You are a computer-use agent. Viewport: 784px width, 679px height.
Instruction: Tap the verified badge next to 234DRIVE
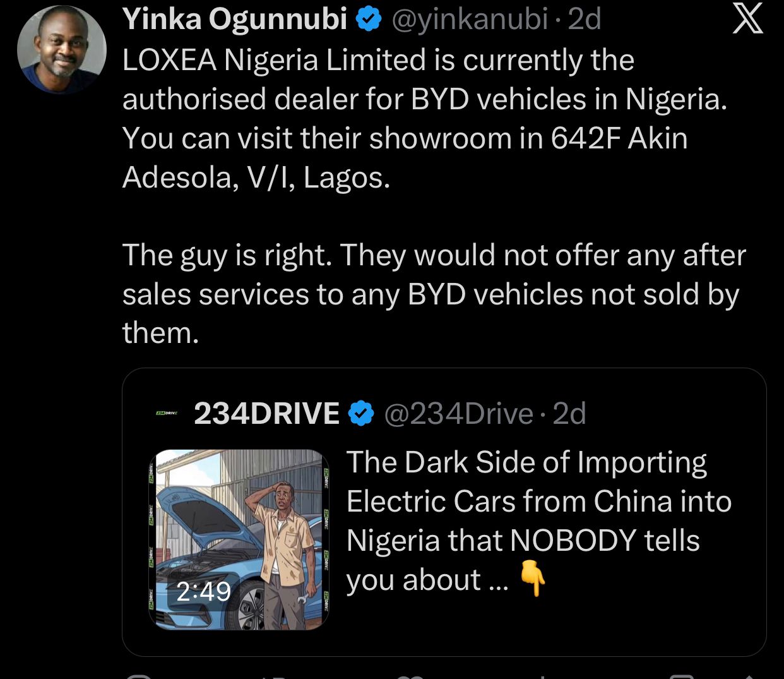coord(361,414)
